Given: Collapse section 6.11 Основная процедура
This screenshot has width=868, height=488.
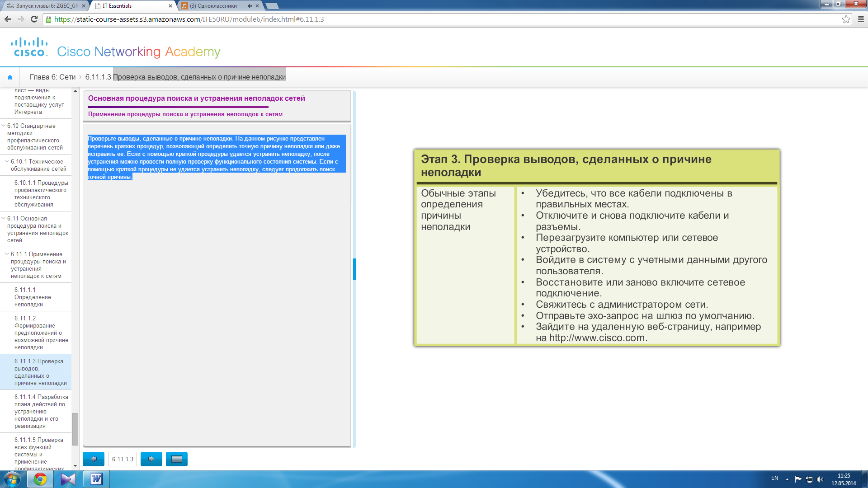Looking at the screenshot, I should click(4, 218).
